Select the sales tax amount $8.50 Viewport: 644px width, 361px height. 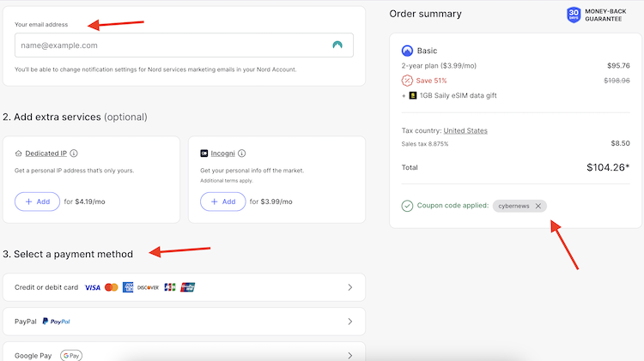[x=620, y=143]
